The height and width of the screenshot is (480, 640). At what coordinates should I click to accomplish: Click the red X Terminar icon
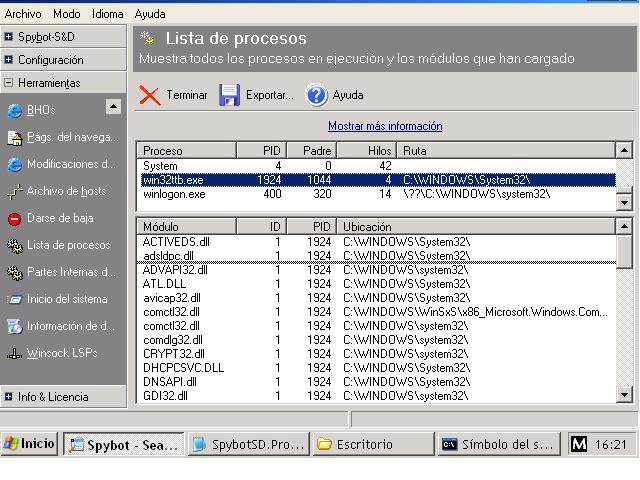(x=149, y=96)
